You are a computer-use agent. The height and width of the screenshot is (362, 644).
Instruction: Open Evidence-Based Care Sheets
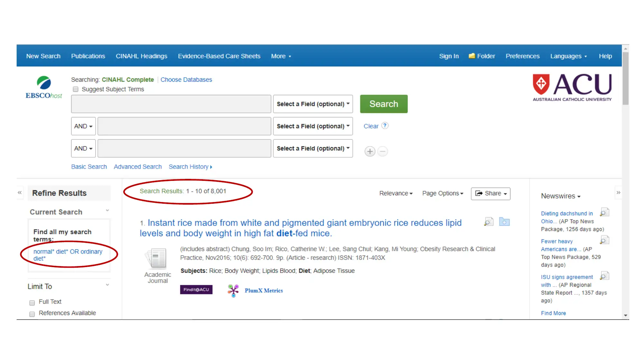219,56
